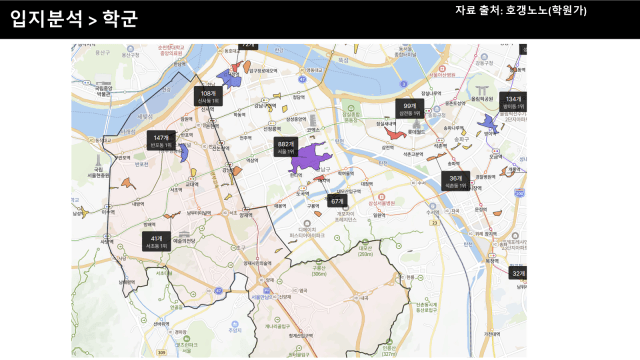Click the orange academy zone above 방배역
The width and height of the screenshot is (640, 360).
pos(172,215)
